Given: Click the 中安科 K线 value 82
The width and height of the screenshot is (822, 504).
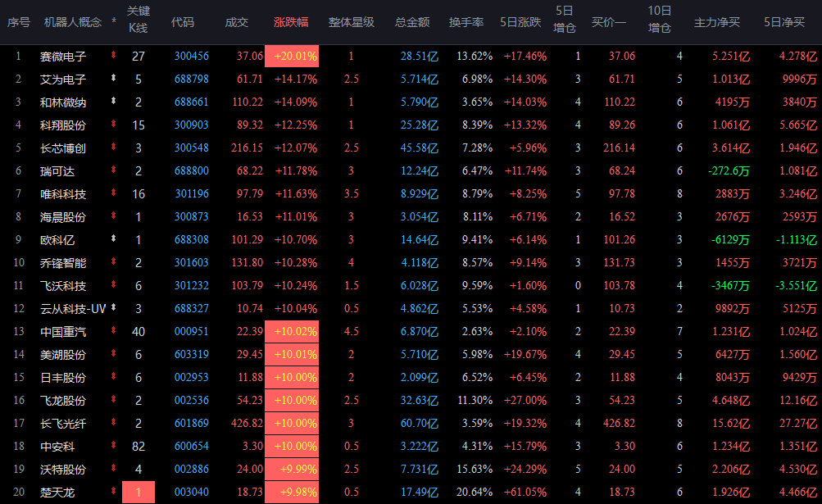Looking at the screenshot, I should [x=139, y=447].
